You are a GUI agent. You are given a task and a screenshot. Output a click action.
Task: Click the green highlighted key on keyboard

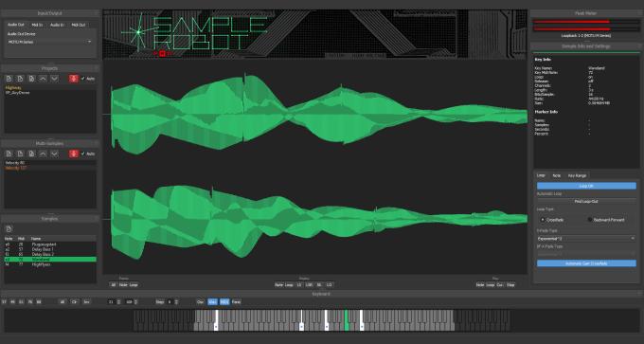(347, 320)
